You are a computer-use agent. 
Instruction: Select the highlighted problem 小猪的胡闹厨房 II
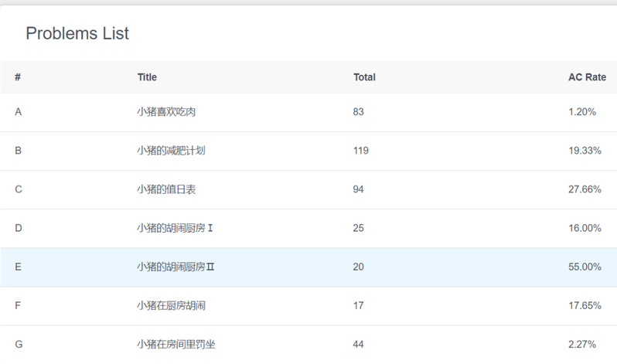176,267
